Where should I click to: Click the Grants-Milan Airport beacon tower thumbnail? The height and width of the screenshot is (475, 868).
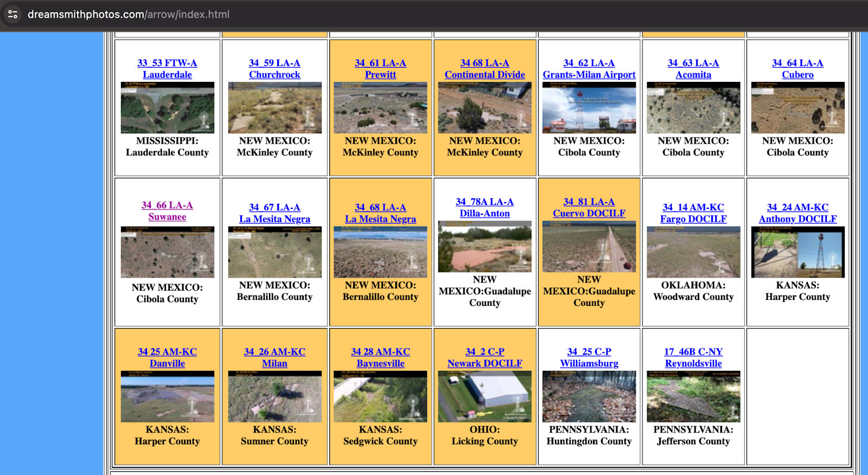coord(589,107)
